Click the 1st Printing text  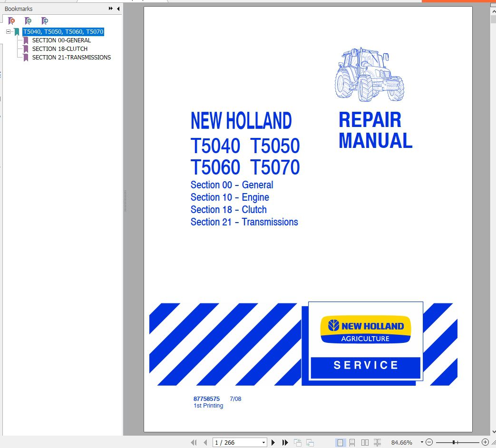click(x=208, y=406)
